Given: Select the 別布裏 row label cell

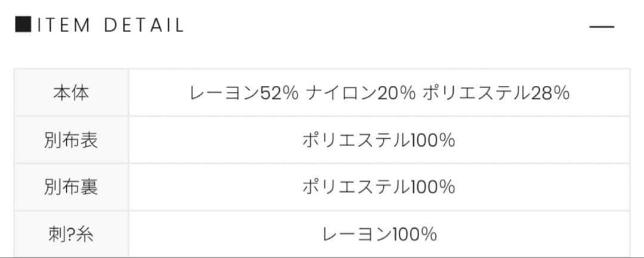Looking at the screenshot, I should [71, 187].
